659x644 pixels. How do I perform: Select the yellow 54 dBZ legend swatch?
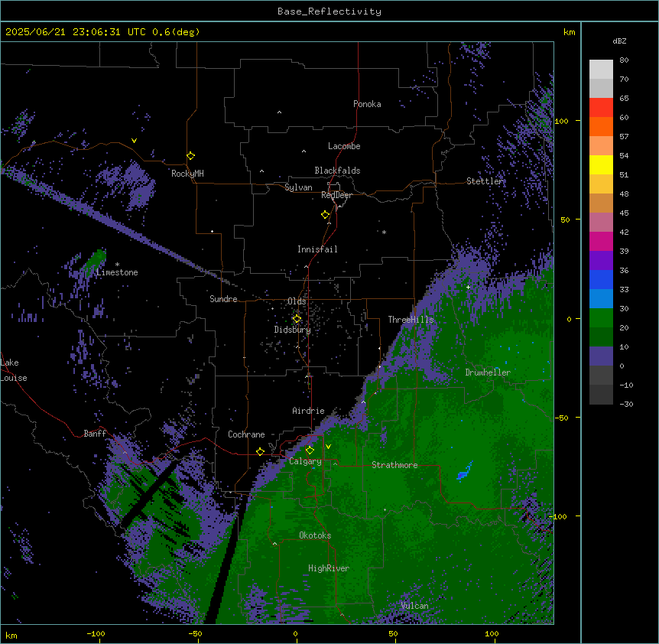601,164
